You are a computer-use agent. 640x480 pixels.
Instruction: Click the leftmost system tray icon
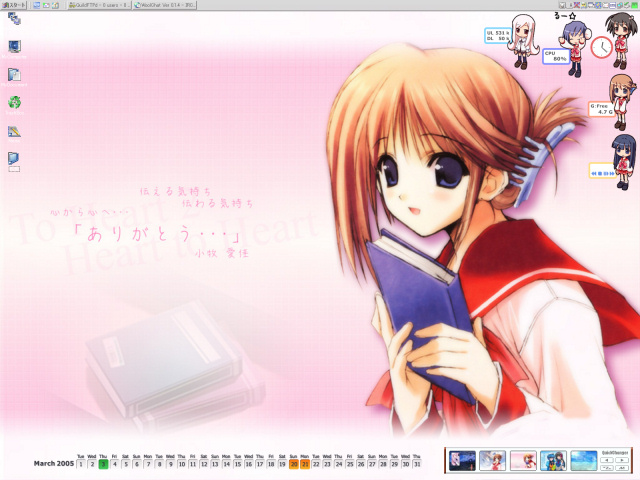(562, 5)
